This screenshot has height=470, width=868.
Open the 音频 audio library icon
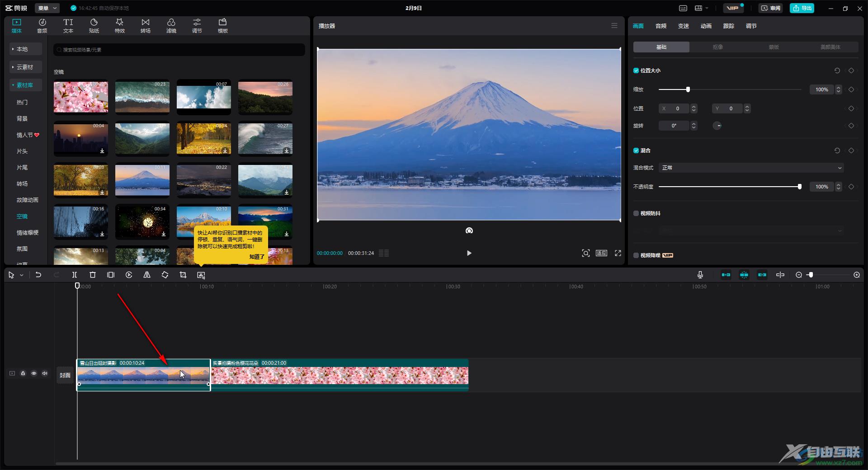coord(42,26)
